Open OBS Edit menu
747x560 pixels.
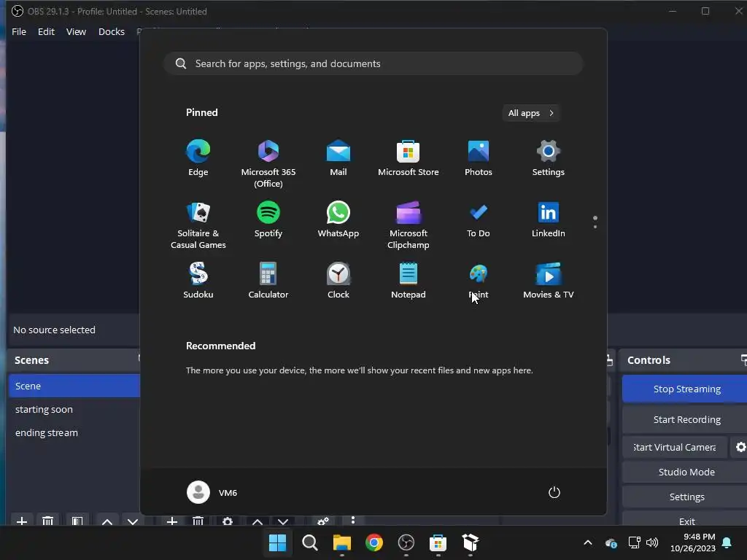coord(46,31)
